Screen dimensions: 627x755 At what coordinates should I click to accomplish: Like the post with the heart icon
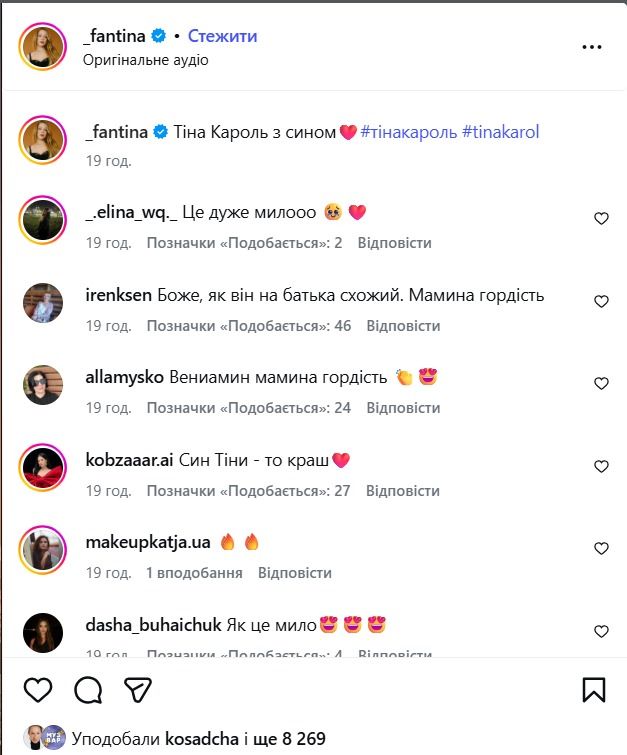pos(38,690)
